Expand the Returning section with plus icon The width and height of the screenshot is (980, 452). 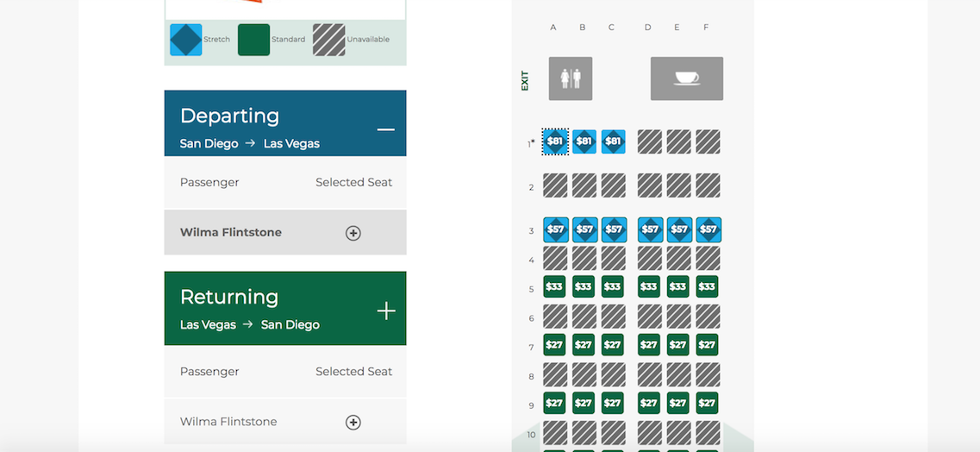point(386,311)
